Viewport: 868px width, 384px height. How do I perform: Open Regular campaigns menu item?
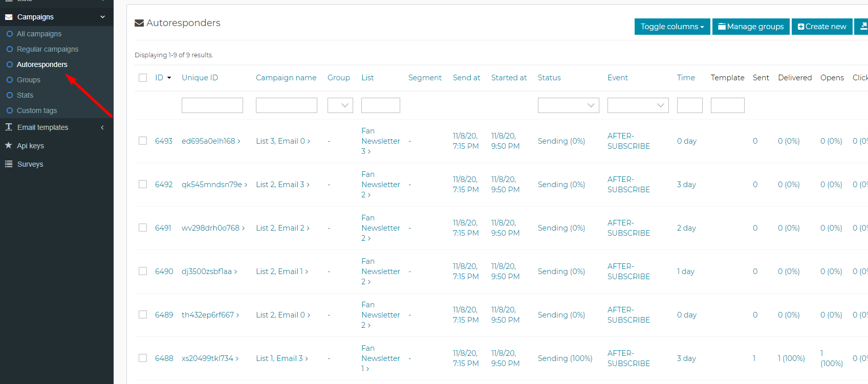tap(48, 49)
